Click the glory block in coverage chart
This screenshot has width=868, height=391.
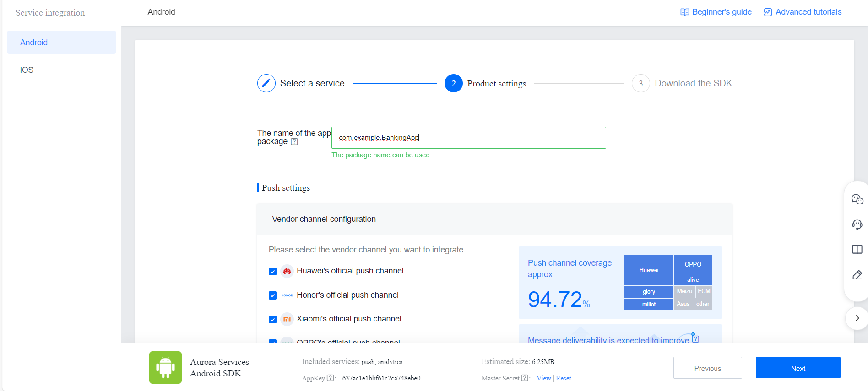click(649, 292)
